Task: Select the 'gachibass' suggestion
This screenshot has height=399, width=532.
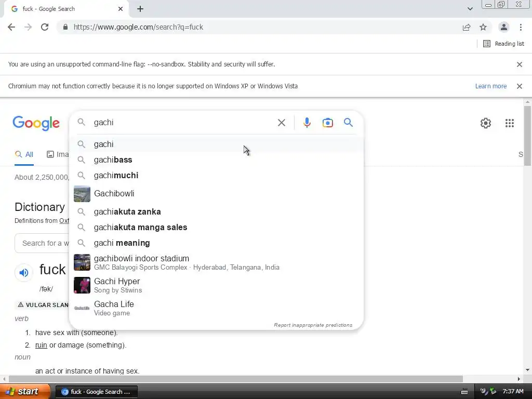Action: click(x=217, y=160)
